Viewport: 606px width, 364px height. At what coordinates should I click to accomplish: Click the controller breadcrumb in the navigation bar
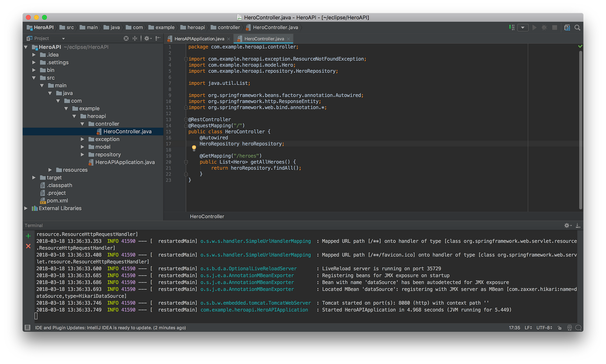click(x=225, y=28)
